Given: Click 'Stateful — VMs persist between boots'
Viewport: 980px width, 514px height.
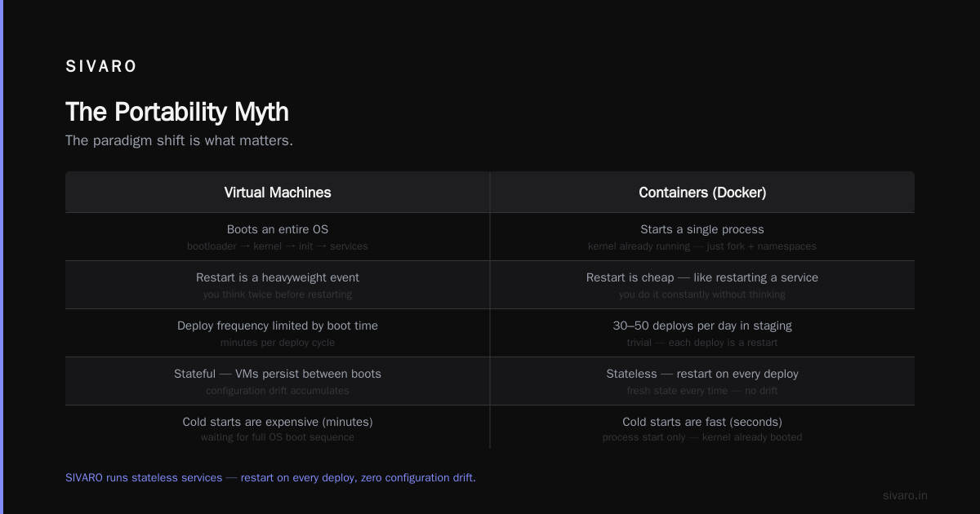Looking at the screenshot, I should point(278,374).
